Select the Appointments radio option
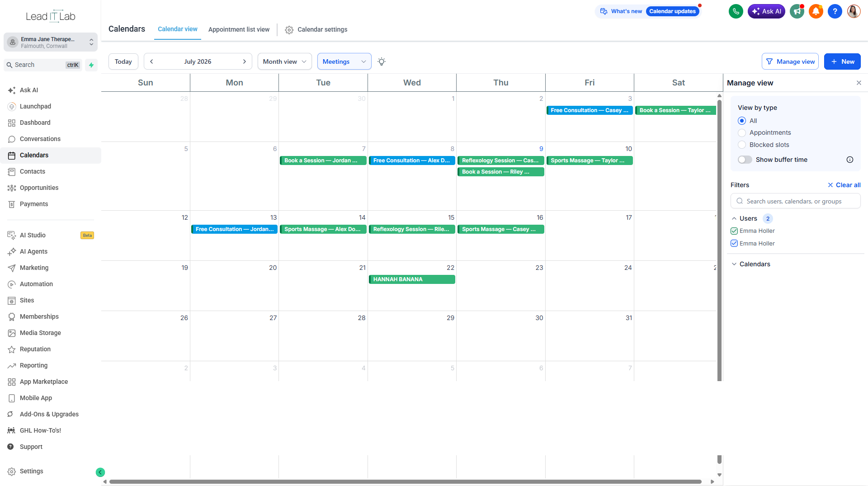868x486 pixels. coord(741,133)
